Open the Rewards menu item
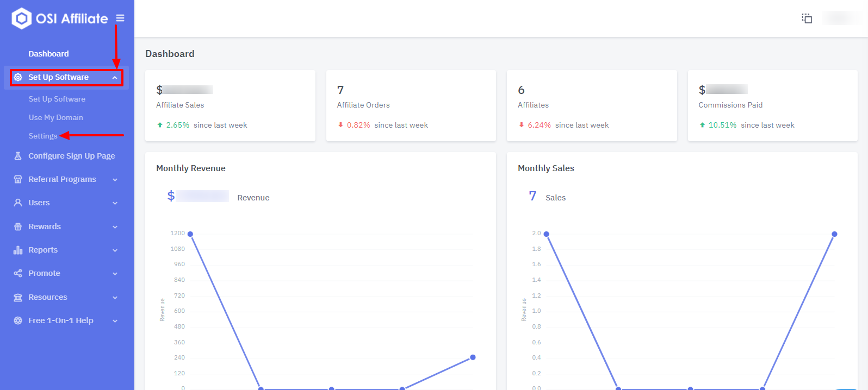The height and width of the screenshot is (390, 868). 45,227
